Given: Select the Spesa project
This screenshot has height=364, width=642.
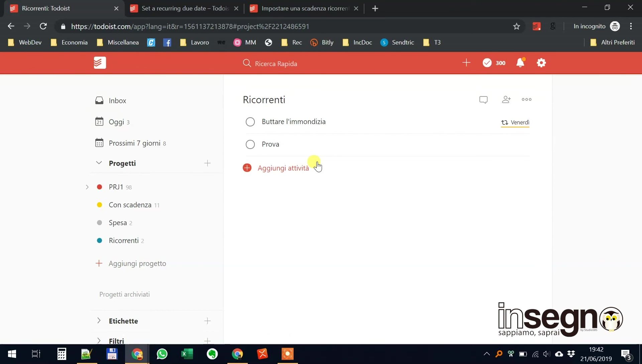Looking at the screenshot, I should coord(118,223).
